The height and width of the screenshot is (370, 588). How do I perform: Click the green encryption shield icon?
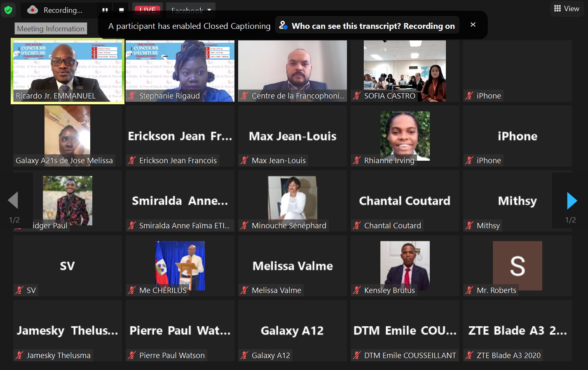8,9
